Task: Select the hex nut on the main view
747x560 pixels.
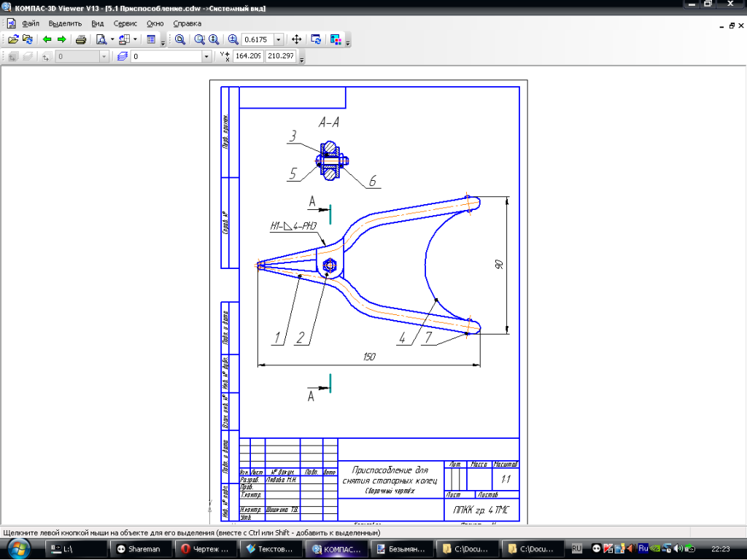Action: 330,265
